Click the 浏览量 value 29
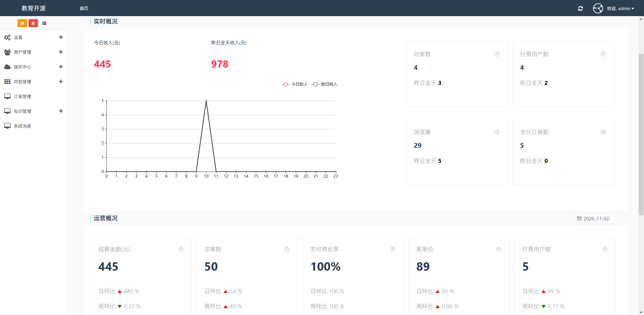The image size is (644, 315). pos(418,145)
